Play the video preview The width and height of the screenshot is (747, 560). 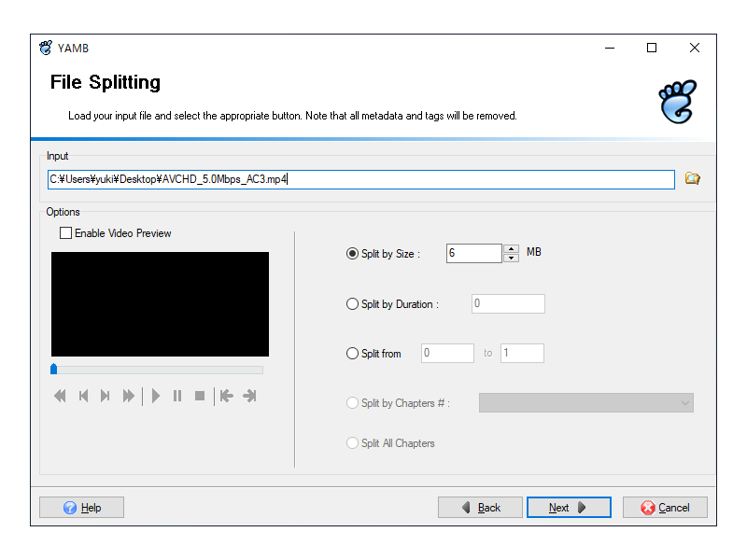(x=155, y=396)
